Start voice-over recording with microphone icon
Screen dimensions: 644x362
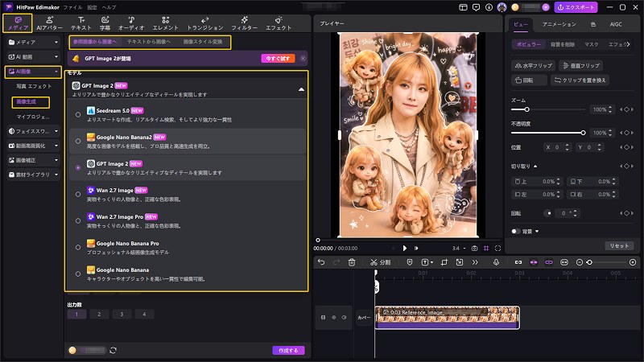click(496, 262)
